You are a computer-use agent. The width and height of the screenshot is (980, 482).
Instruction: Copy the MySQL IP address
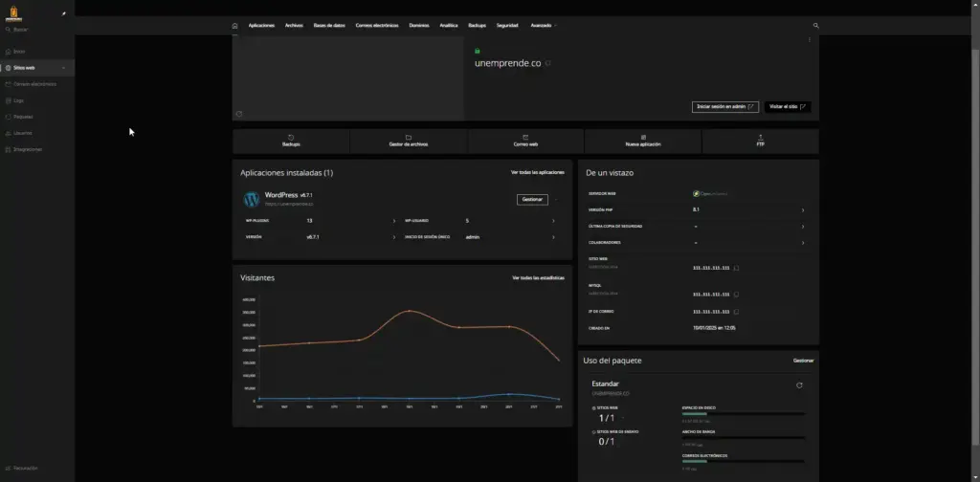(736, 294)
